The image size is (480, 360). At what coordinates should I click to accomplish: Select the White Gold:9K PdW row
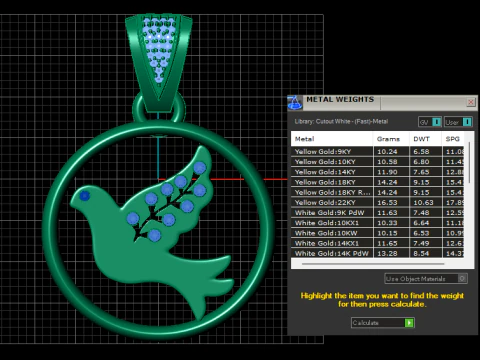(377, 213)
